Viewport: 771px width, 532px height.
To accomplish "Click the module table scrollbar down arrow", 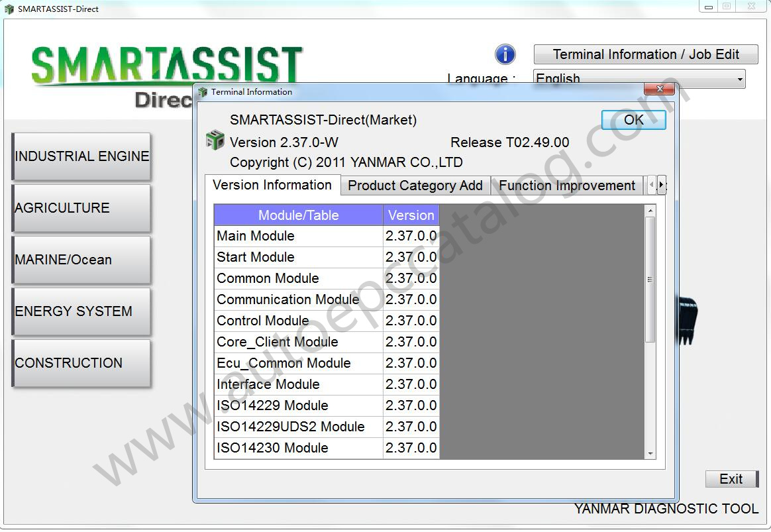I will pos(650,453).
